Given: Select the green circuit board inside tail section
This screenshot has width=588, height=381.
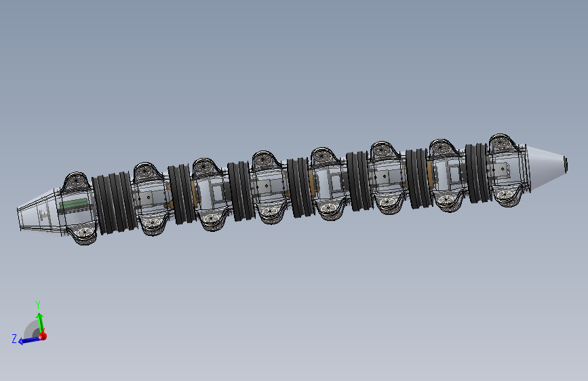Looking at the screenshot, I should 74,204.
